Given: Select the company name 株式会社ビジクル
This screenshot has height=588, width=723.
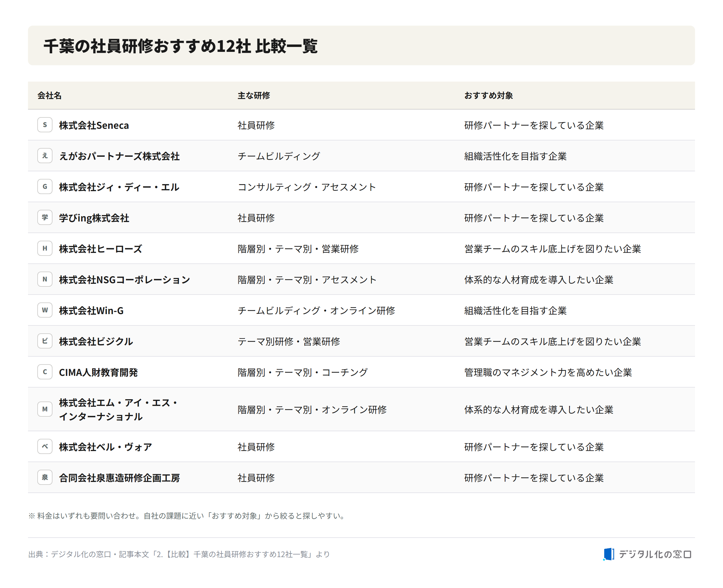Looking at the screenshot, I should [96, 341].
